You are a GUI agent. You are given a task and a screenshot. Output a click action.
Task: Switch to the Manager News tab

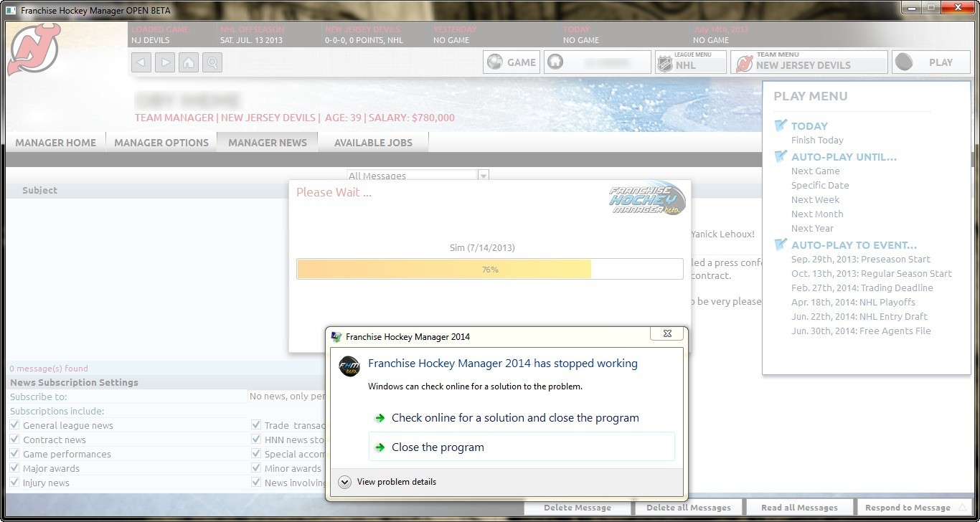pyautogui.click(x=268, y=143)
